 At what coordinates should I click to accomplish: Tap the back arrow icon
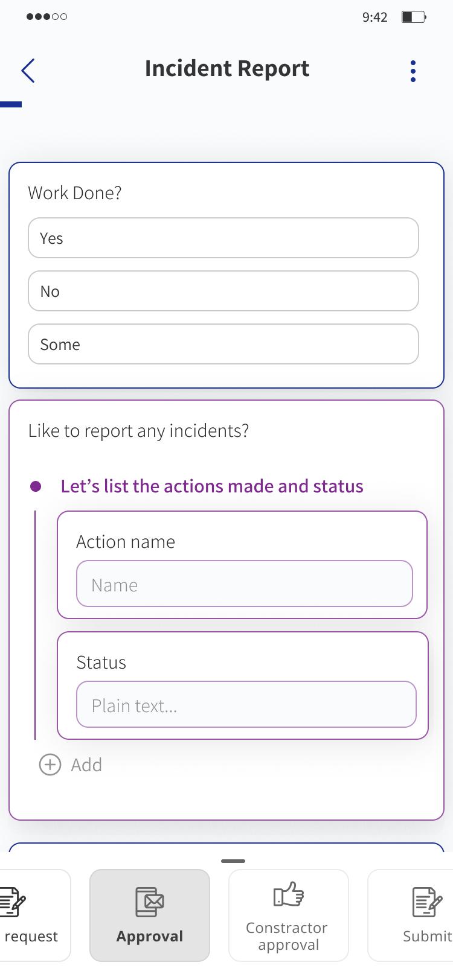pyautogui.click(x=28, y=71)
